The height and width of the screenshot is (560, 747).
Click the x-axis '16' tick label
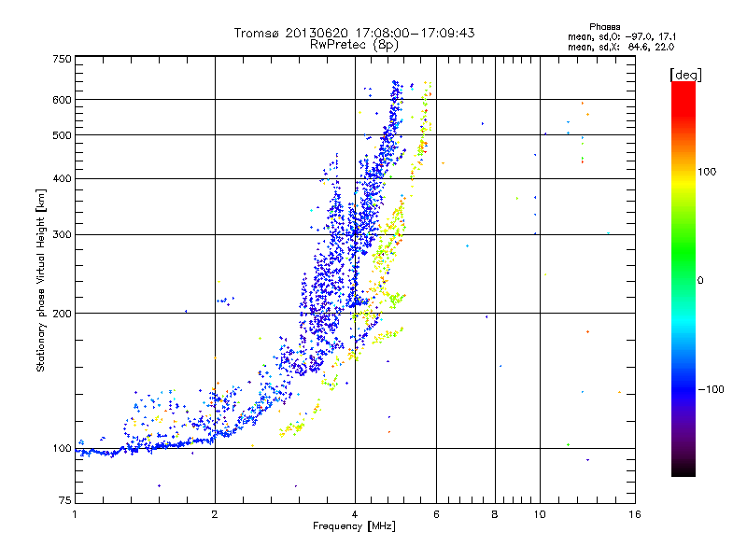pos(635,514)
